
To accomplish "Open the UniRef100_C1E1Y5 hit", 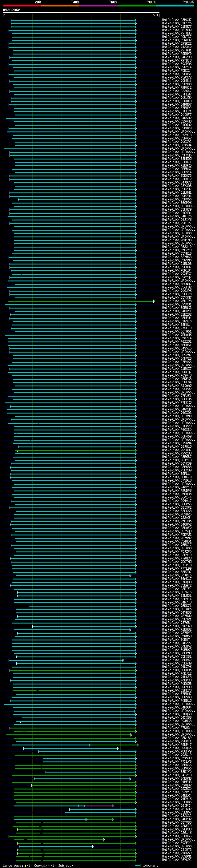I will pos(177,23).
